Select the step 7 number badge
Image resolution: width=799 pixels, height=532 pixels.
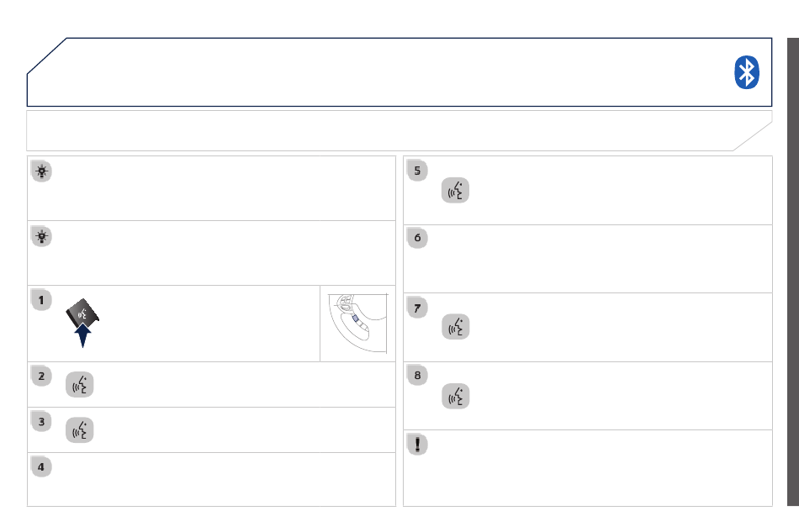click(x=417, y=308)
